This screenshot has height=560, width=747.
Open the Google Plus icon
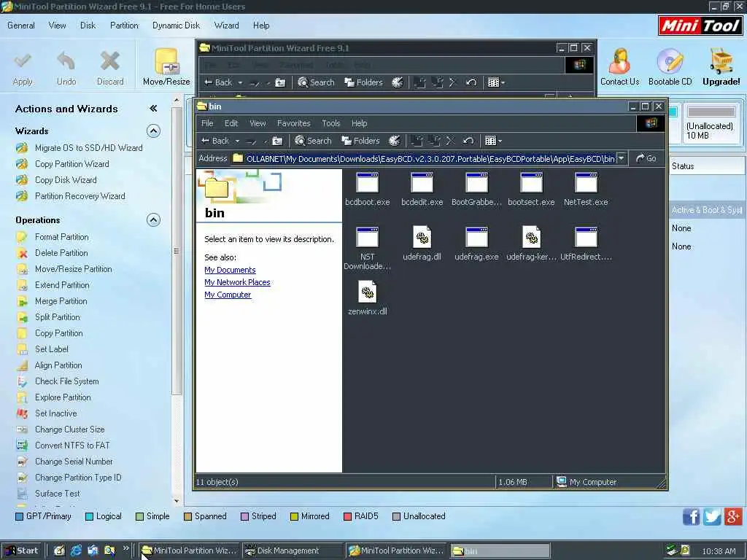(733, 517)
